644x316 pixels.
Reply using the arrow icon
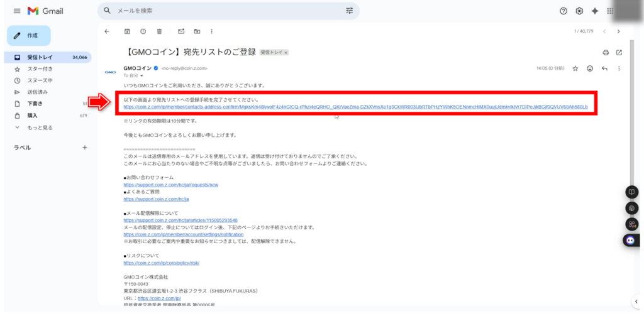click(604, 68)
